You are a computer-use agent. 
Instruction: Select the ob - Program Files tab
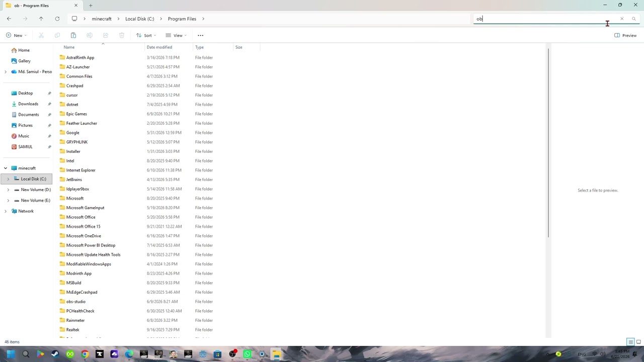click(41, 6)
